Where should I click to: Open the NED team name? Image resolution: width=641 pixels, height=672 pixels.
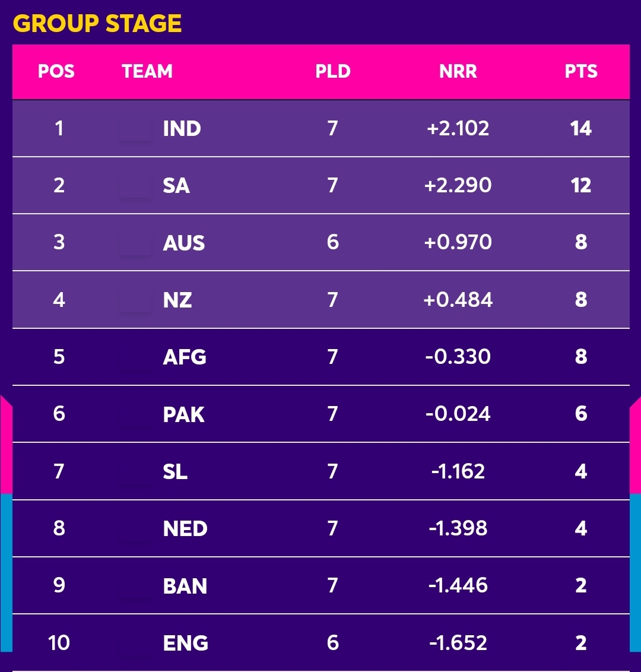(x=185, y=528)
